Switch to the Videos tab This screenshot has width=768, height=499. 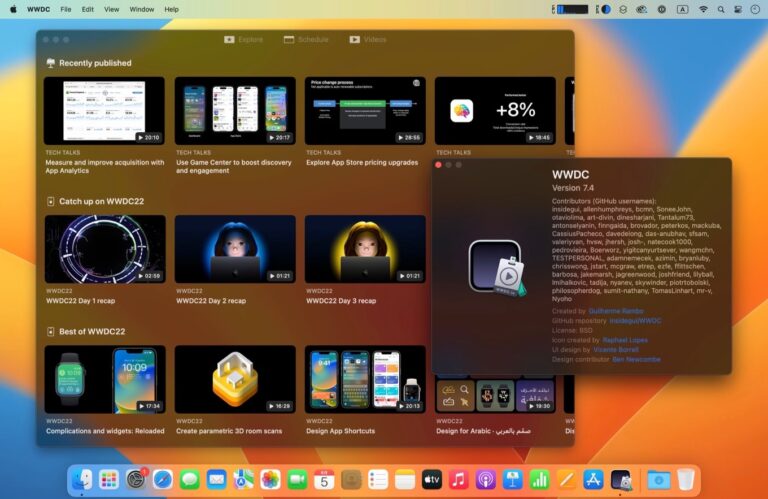pos(368,39)
